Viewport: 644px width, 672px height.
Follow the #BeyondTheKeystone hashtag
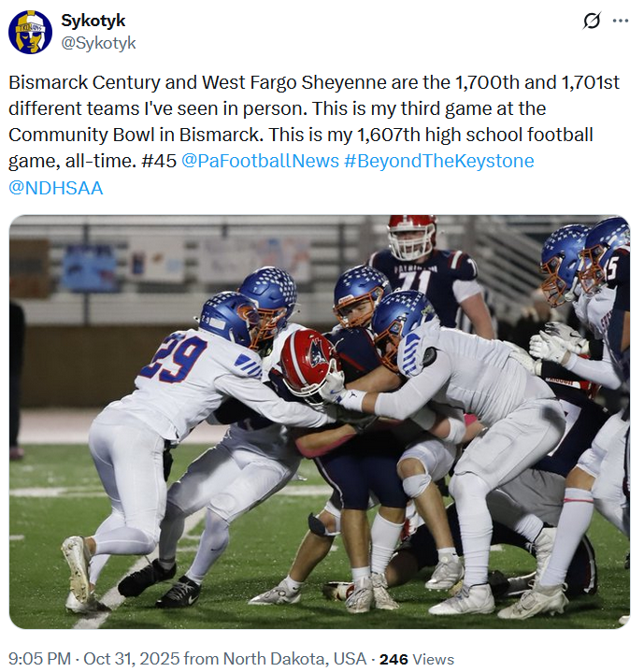click(438, 161)
